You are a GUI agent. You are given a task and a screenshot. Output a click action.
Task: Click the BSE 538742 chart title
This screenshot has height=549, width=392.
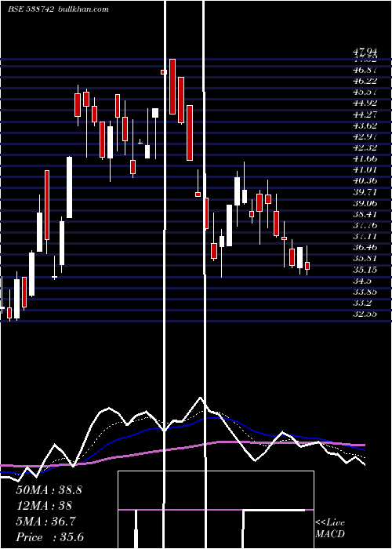[x=31, y=9]
